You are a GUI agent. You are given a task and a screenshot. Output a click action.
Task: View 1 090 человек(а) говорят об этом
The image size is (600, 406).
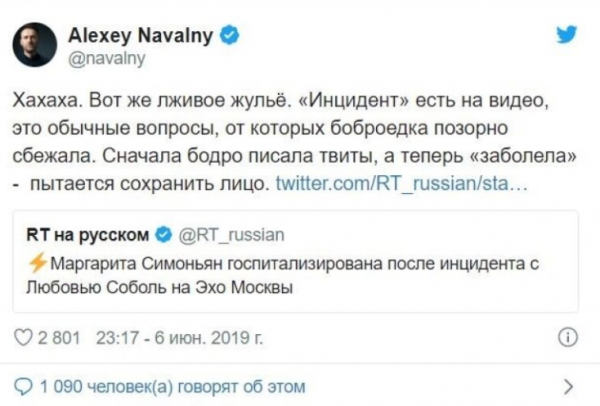[172, 385]
